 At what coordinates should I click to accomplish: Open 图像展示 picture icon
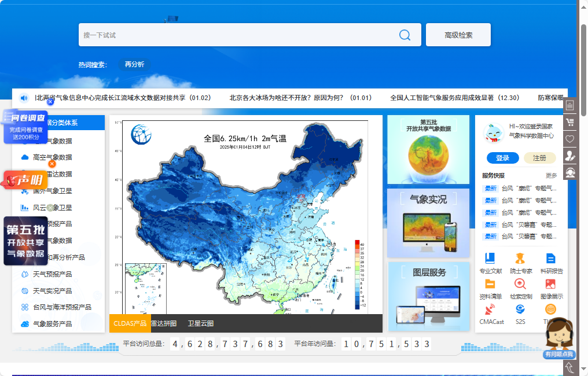click(x=550, y=284)
